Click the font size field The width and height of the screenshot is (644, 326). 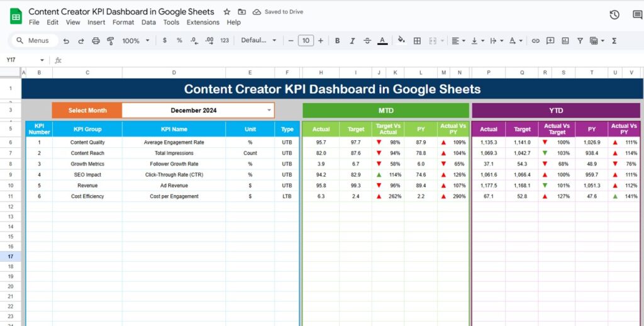coord(306,40)
